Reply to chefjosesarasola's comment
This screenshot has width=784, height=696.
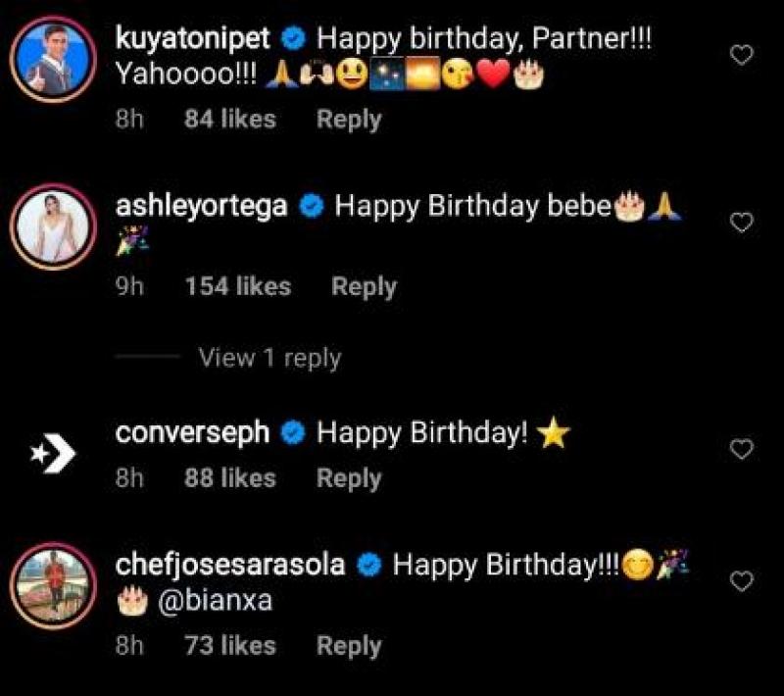348,646
